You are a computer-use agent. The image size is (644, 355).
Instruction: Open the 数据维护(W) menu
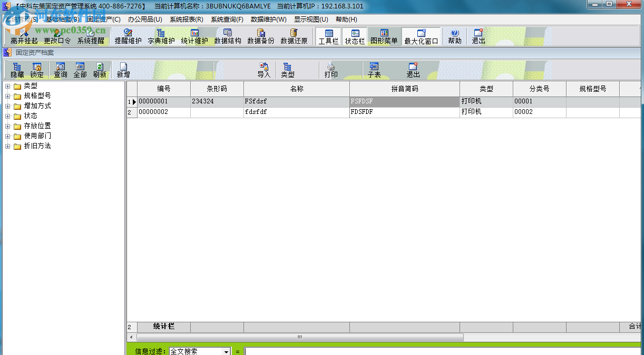coord(269,20)
